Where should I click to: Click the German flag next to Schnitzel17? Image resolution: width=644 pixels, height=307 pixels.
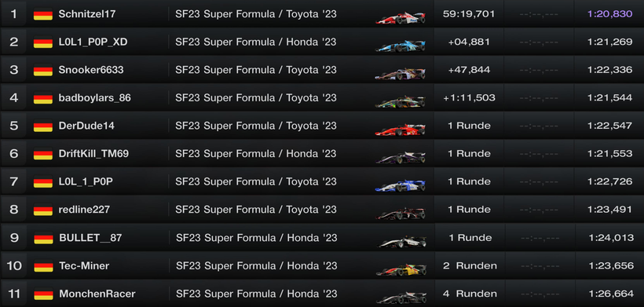(43, 14)
